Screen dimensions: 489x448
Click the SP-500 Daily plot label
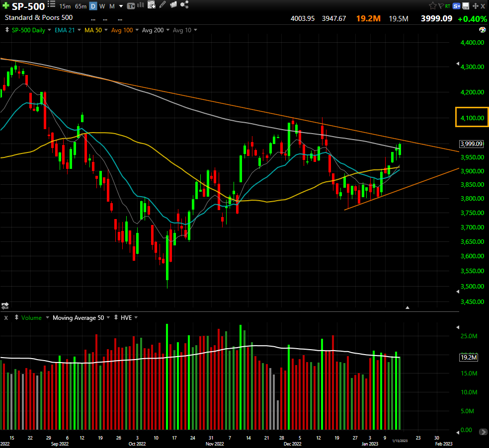[28, 30]
